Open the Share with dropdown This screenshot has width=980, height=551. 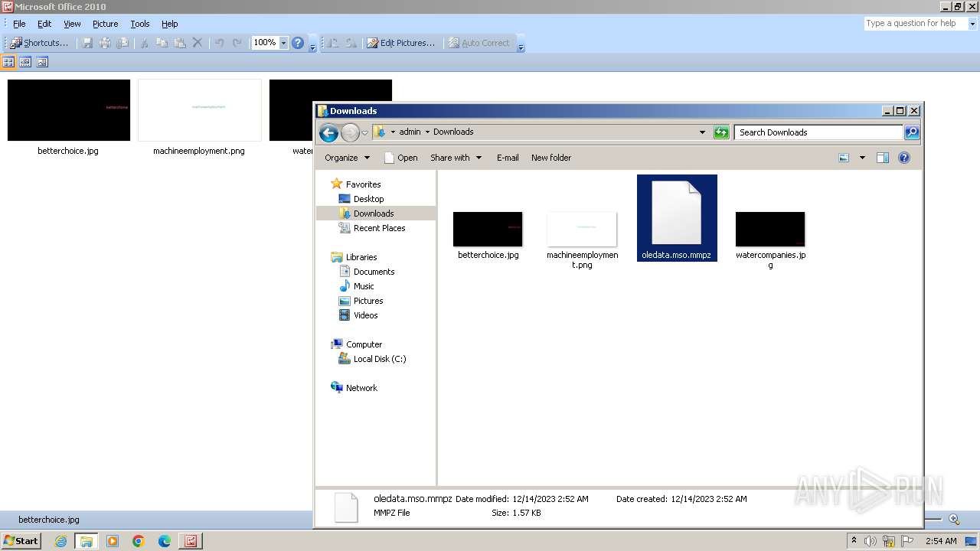pos(456,158)
